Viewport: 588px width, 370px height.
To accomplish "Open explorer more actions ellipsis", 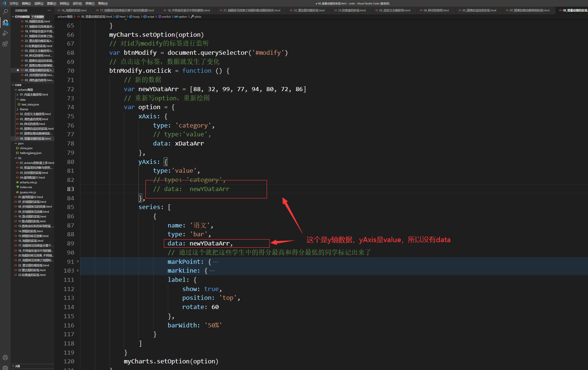I will (49, 11).
